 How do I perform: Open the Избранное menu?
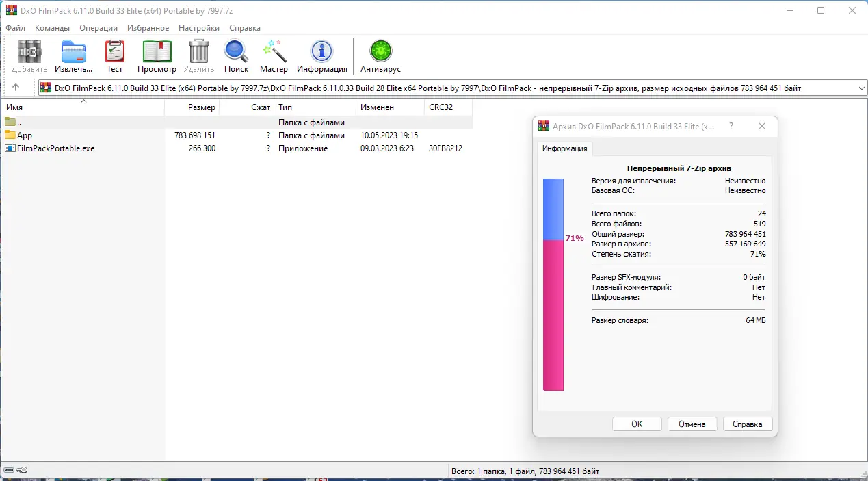tap(148, 28)
